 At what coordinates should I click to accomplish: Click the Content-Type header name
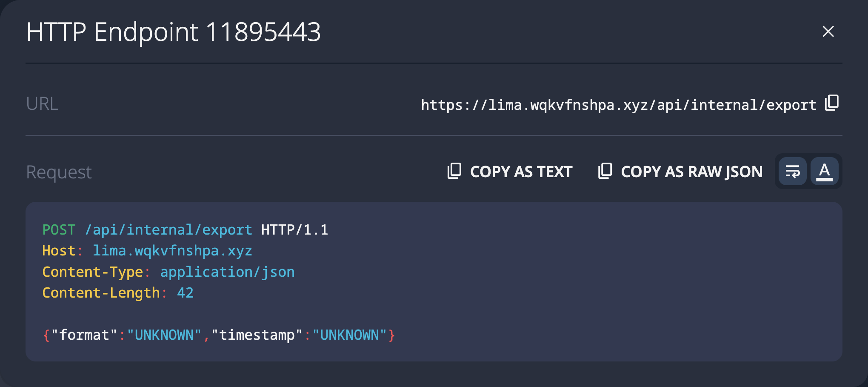[x=92, y=272]
